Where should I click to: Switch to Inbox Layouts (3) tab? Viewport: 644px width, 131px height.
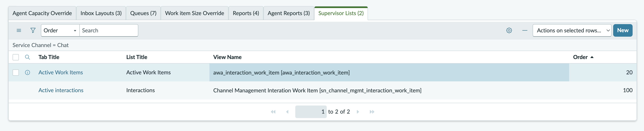(101, 13)
